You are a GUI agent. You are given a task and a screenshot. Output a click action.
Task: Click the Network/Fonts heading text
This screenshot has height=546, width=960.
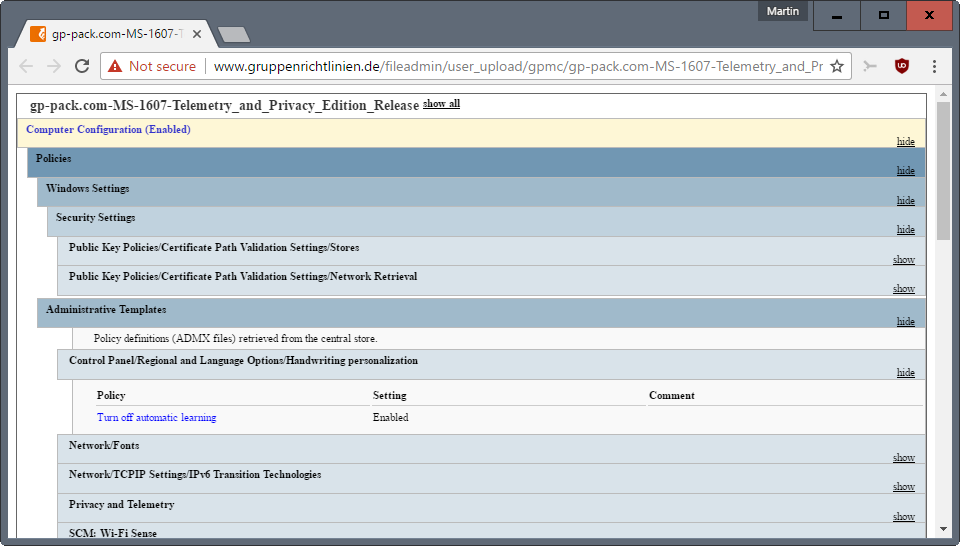tap(104, 446)
